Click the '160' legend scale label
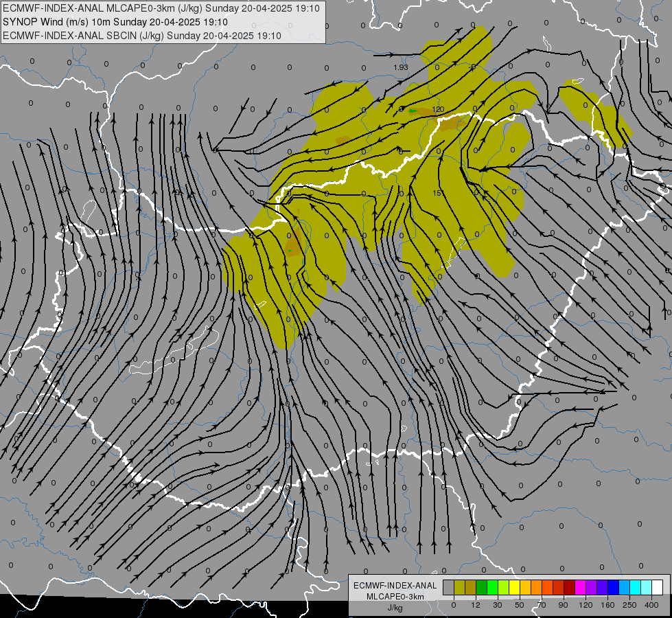The image size is (672, 618). (x=607, y=605)
